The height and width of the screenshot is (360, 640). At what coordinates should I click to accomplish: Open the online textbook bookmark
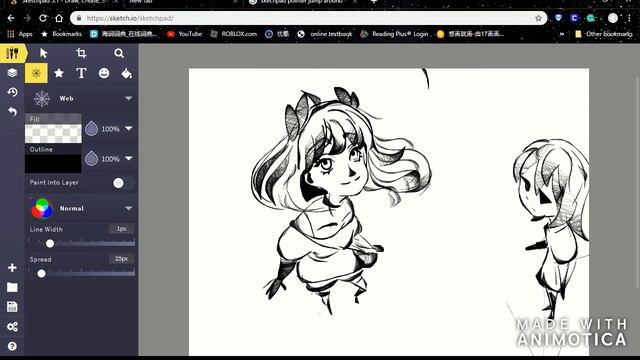coord(325,34)
